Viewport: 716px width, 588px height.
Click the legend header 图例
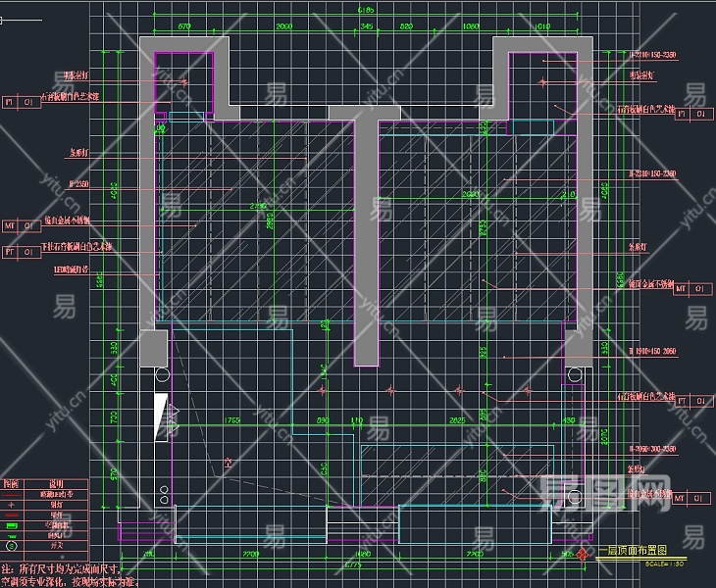(11, 484)
